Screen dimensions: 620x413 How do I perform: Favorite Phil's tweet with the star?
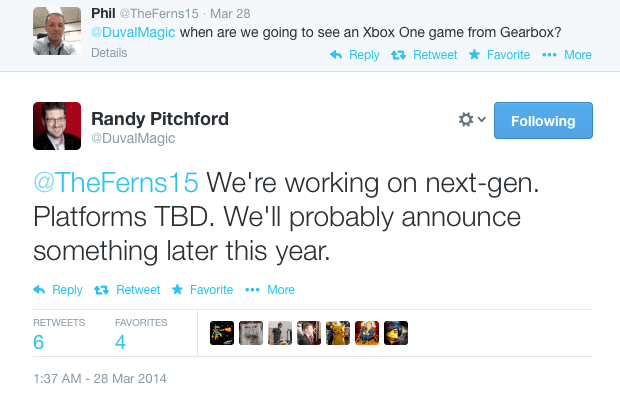[498, 55]
